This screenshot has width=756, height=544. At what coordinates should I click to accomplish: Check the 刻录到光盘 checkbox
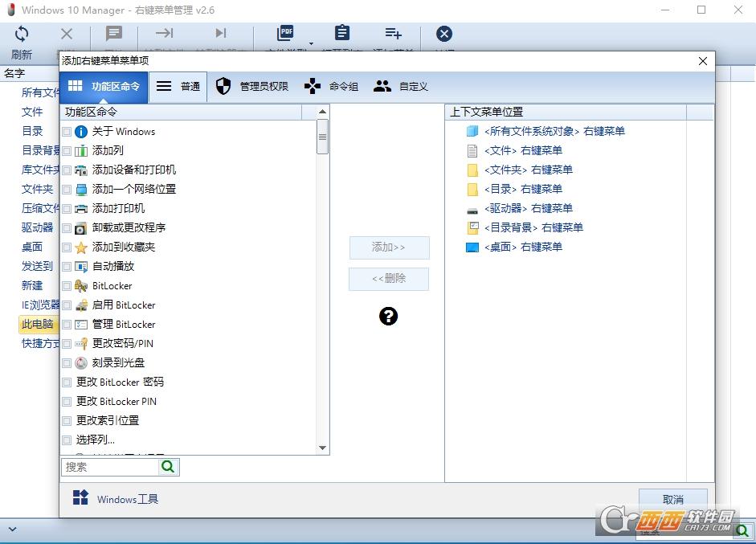pos(67,363)
